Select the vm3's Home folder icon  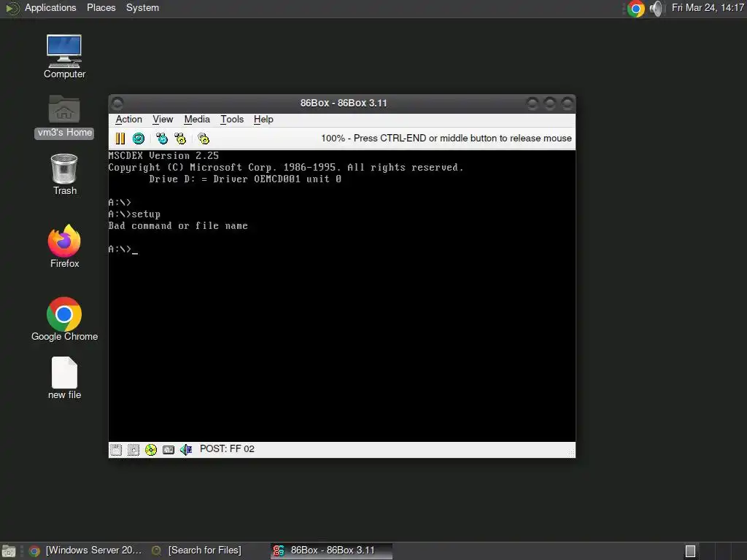point(64,117)
